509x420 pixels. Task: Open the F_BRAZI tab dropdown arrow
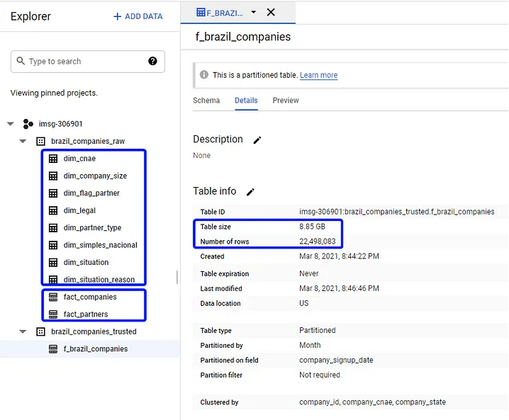point(254,12)
